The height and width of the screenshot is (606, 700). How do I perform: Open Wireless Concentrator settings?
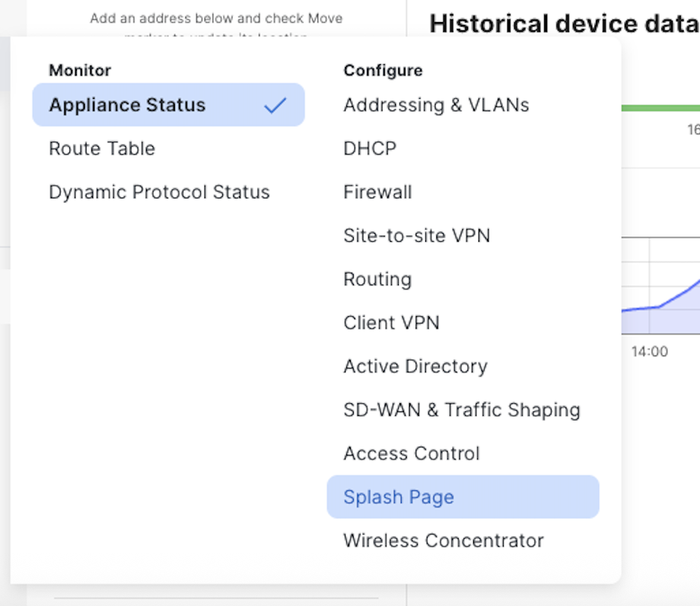[443, 541]
